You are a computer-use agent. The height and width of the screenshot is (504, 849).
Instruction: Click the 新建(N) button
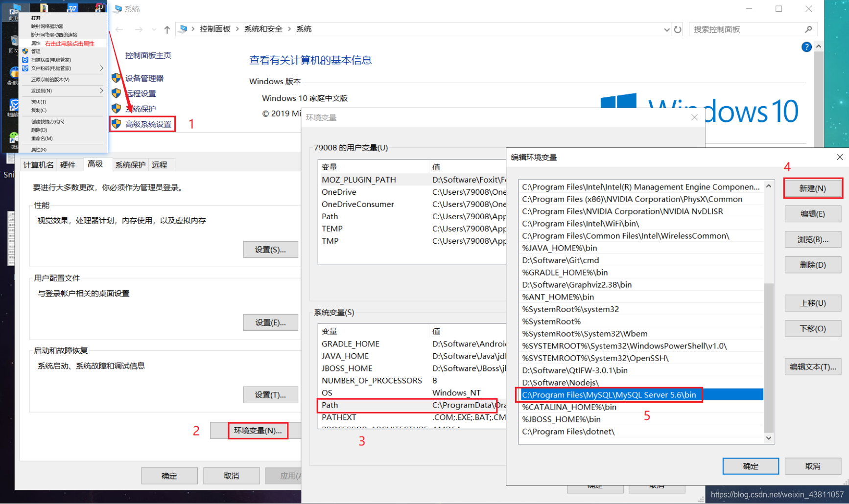point(813,188)
